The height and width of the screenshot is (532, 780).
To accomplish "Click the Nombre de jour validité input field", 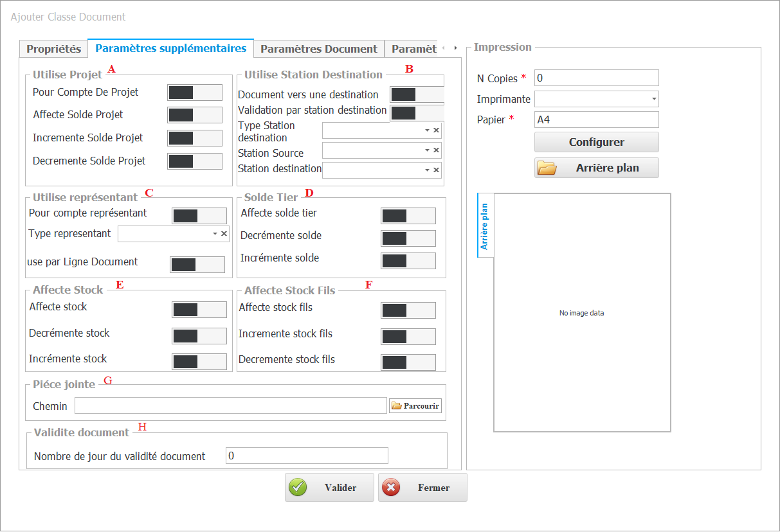I will 307,456.
